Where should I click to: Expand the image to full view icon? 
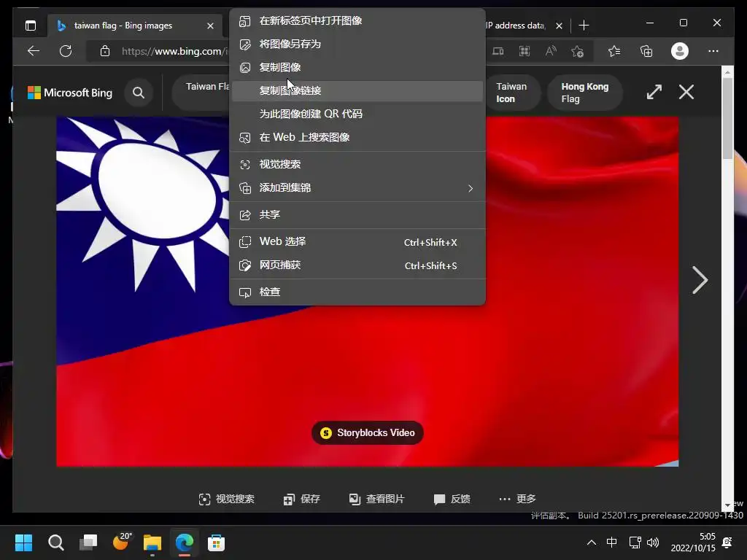[654, 92]
